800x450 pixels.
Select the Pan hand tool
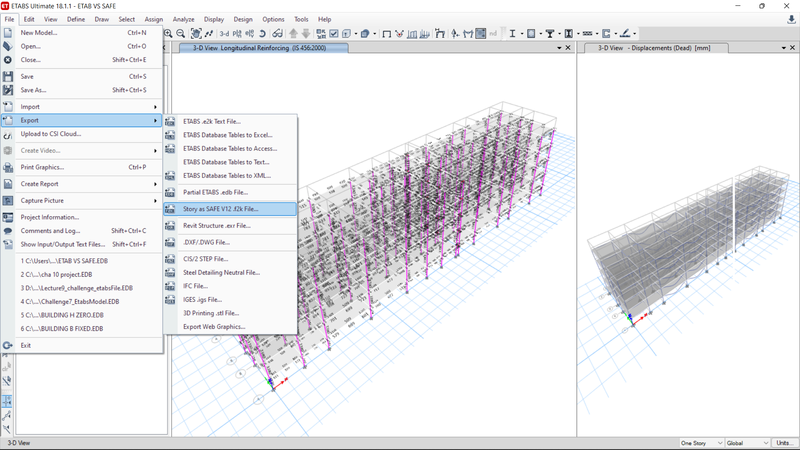click(x=196, y=34)
